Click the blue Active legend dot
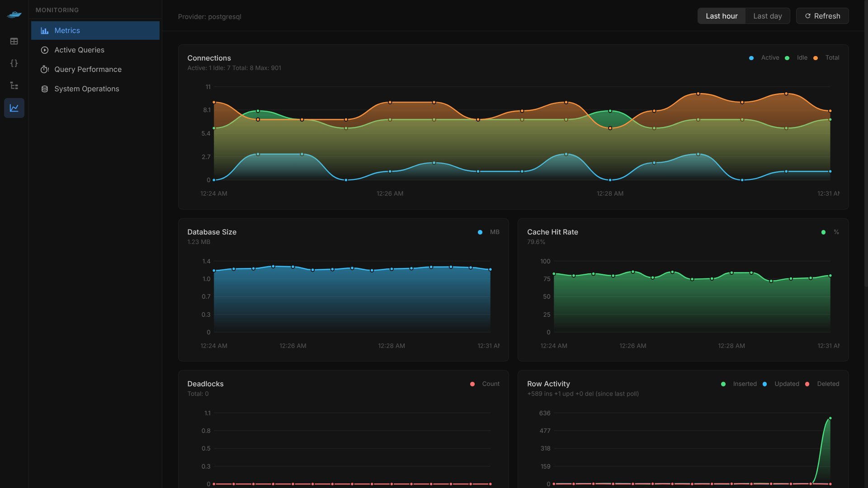The height and width of the screenshot is (488, 868). 751,58
